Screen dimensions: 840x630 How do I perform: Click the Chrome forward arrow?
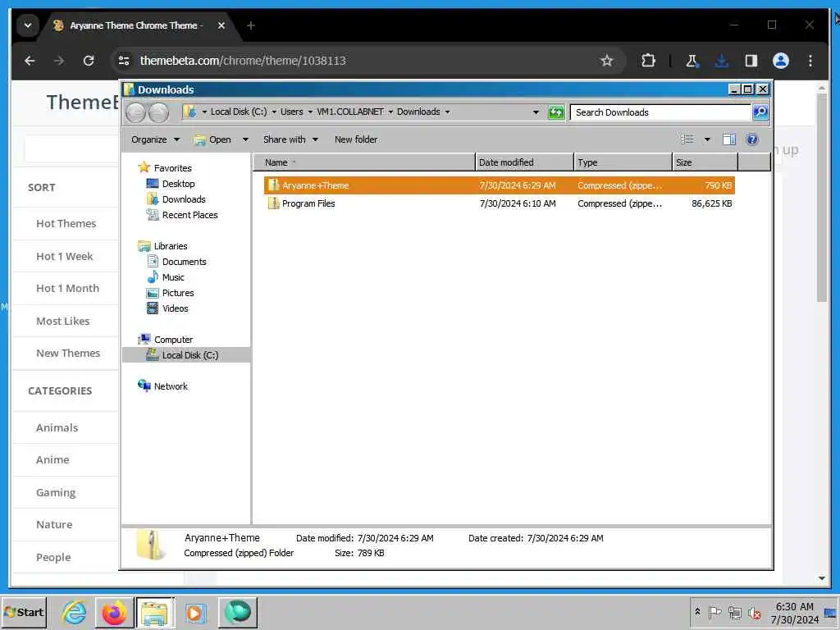point(59,61)
